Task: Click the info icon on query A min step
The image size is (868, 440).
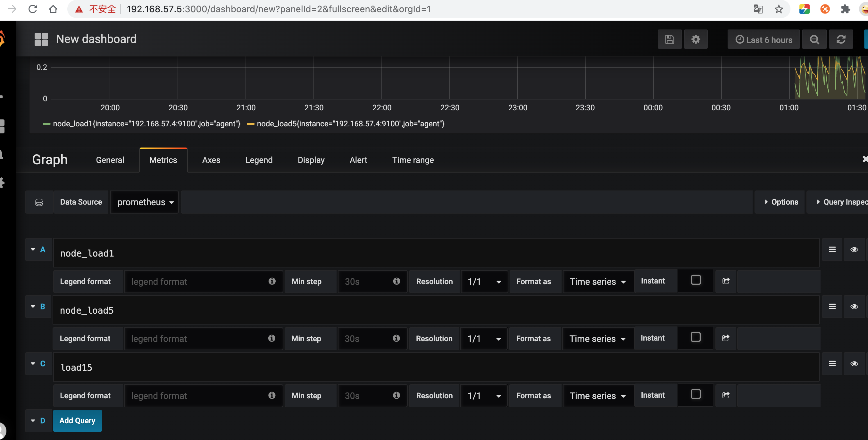Action: coord(396,281)
